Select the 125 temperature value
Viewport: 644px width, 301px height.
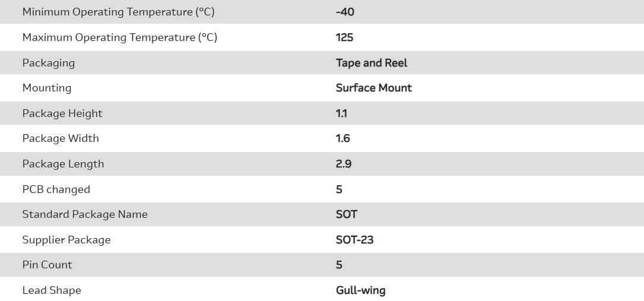[344, 37]
